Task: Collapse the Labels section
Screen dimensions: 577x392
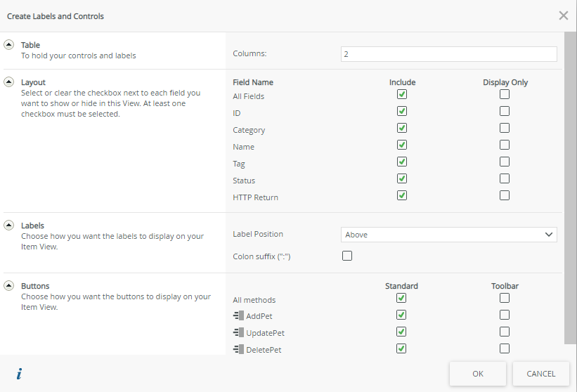Action: (9, 226)
